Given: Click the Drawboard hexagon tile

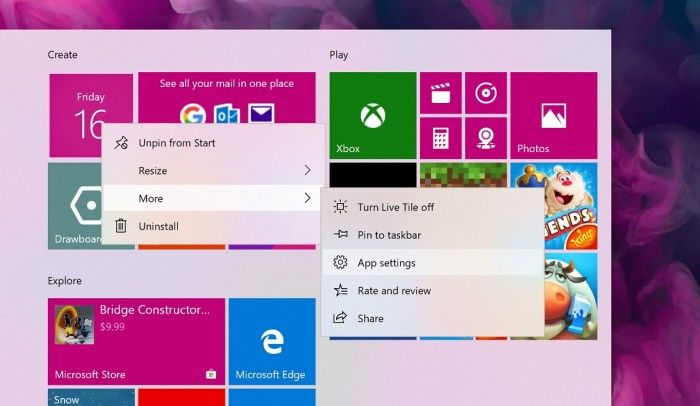Looking at the screenshot, I should pyautogui.click(x=75, y=205).
